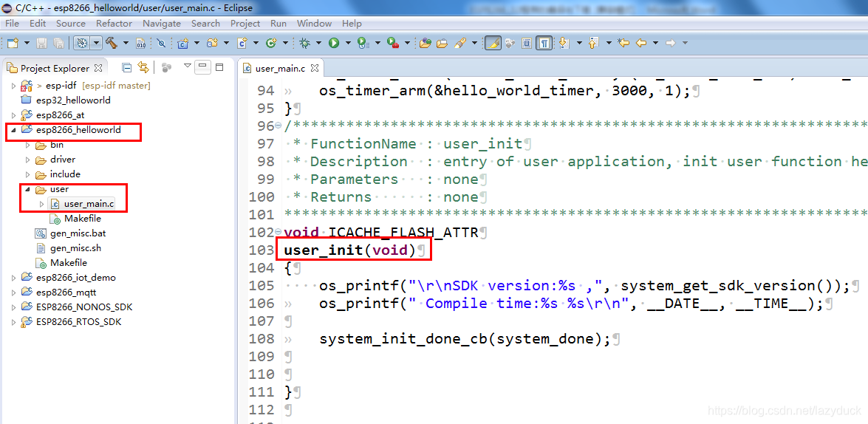Click the Skip All Breakpoints icon
Viewport: 868px width, 424px height.
[161, 43]
